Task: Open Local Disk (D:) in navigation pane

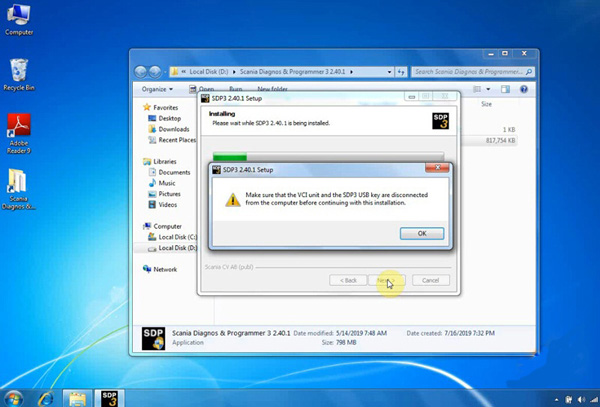Action: click(172, 248)
